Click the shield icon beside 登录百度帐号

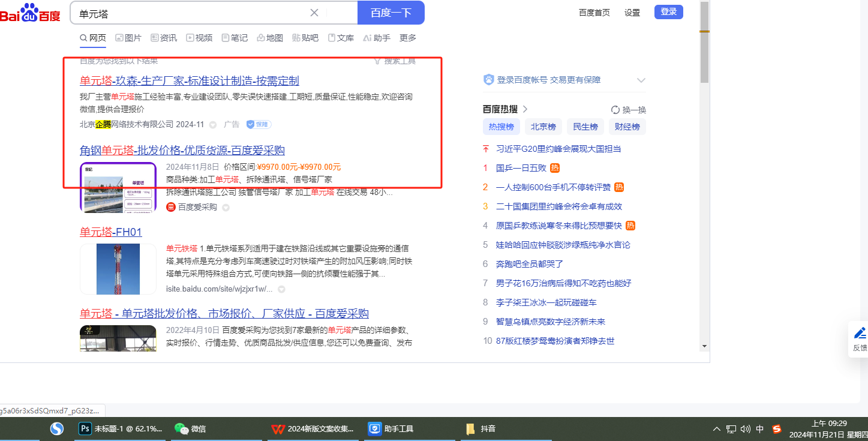[488, 80]
